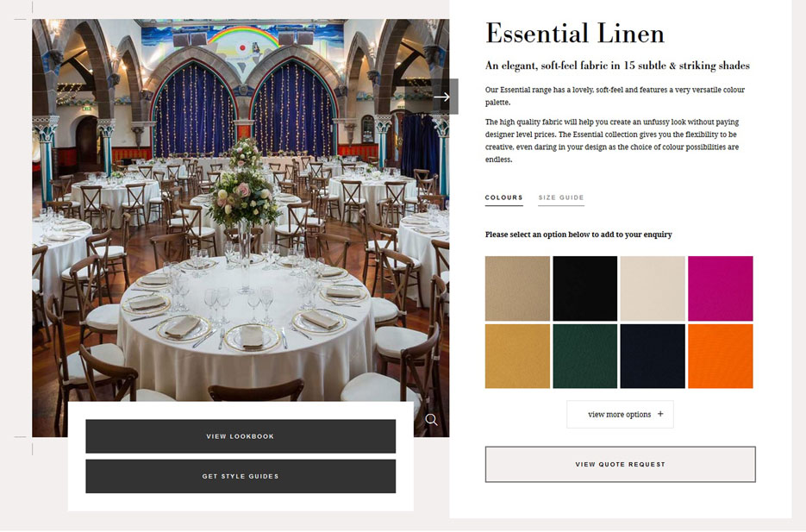Click the magnifier zoom icon on the photo
The image size is (806, 532).
tap(431, 420)
